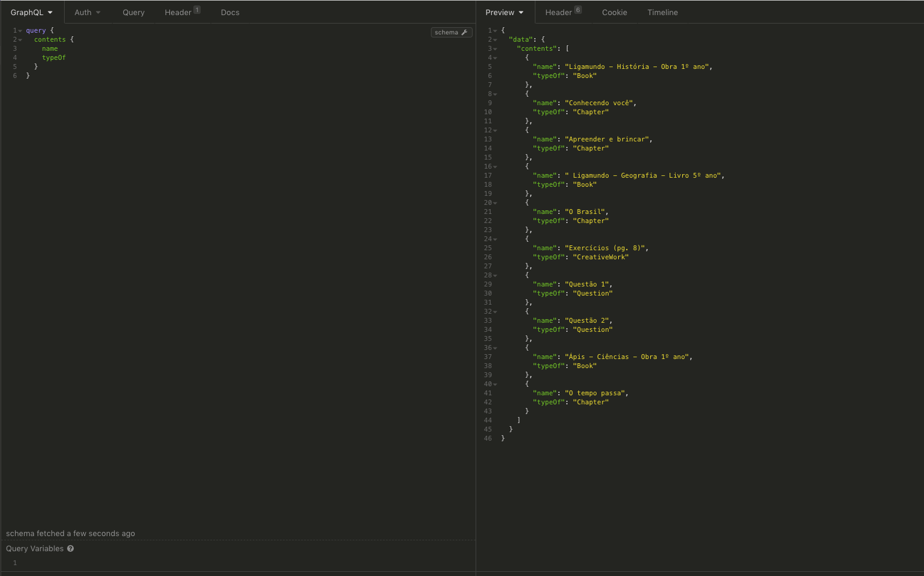This screenshot has height=576, width=924.
Task: Collapse response root object at line 1
Action: (495, 31)
